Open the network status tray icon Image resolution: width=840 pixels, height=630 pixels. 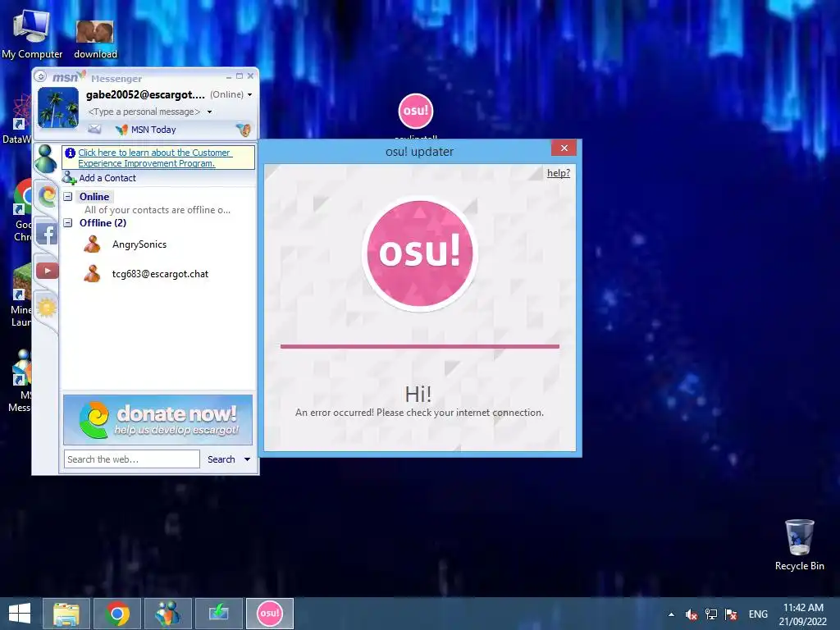(x=711, y=614)
